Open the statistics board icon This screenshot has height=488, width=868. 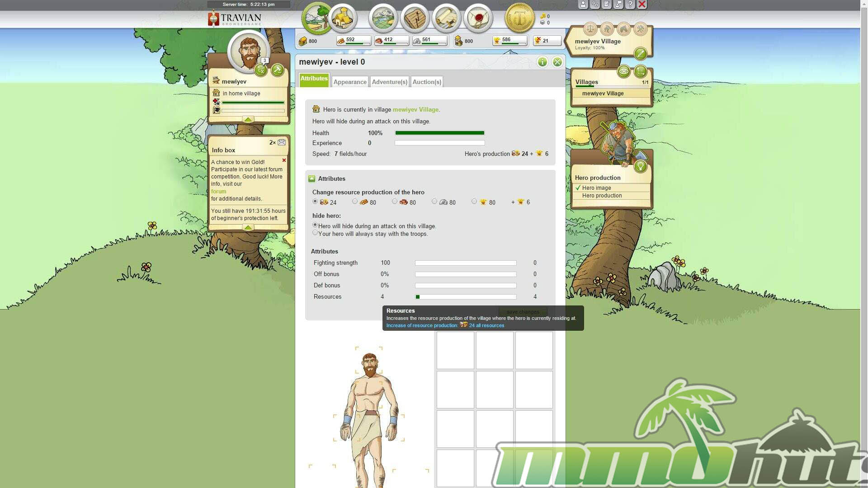tap(415, 18)
